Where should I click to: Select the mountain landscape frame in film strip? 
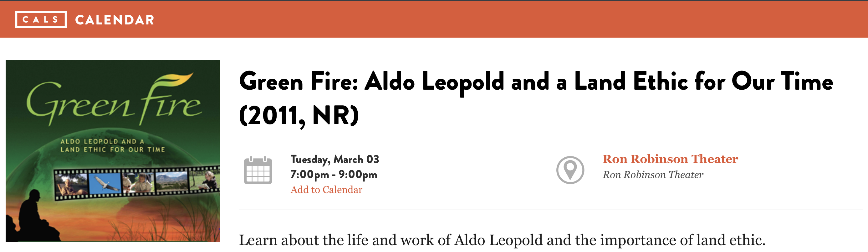pyautogui.click(x=172, y=182)
